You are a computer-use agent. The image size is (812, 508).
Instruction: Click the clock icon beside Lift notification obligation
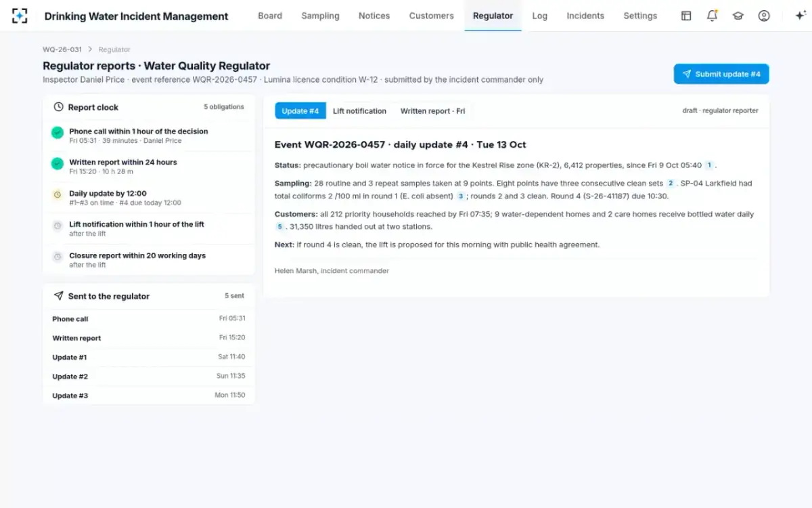(x=58, y=226)
